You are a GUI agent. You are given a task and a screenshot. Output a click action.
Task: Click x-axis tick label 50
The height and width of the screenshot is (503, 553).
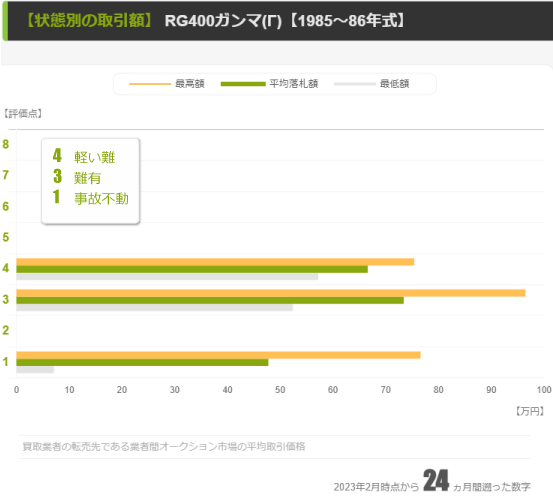pos(280,390)
